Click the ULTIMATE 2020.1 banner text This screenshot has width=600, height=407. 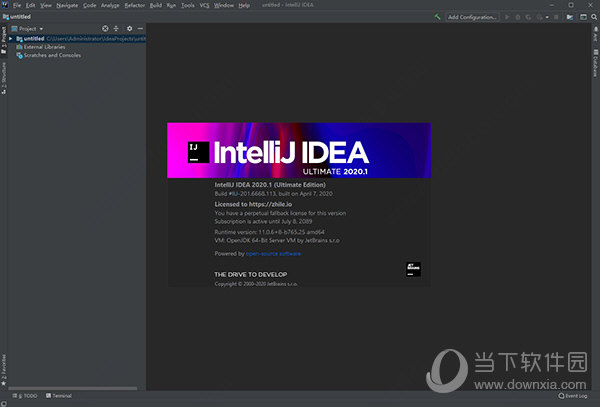point(335,171)
